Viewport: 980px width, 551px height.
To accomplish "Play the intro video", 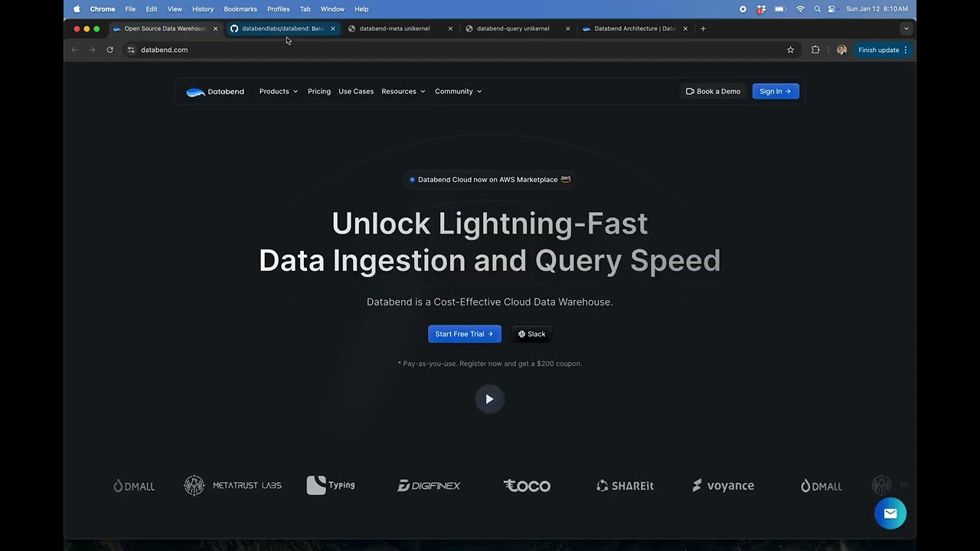I will (490, 399).
